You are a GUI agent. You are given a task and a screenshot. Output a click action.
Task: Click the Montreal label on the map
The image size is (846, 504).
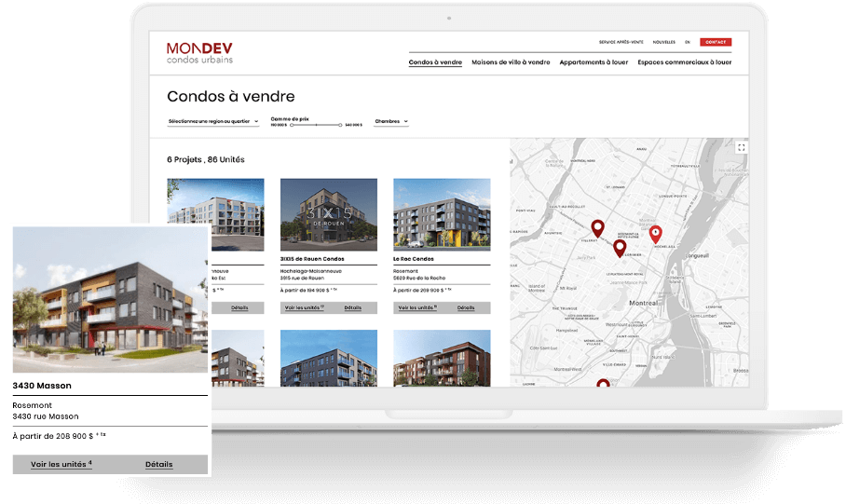pyautogui.click(x=643, y=303)
